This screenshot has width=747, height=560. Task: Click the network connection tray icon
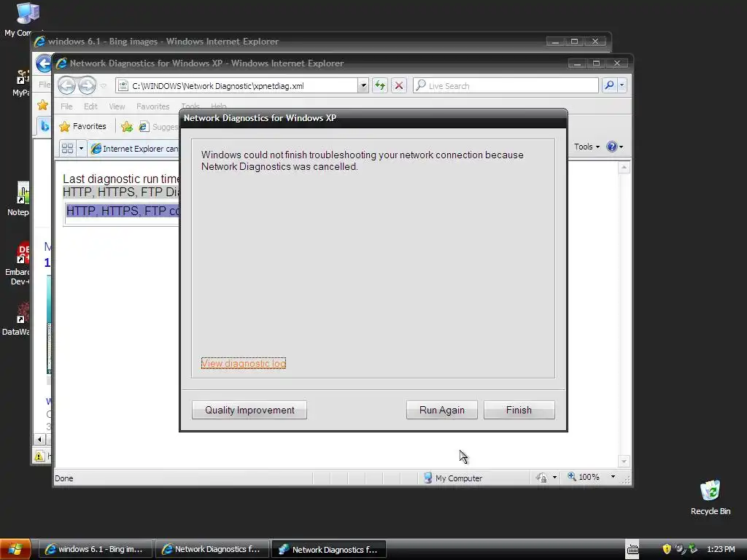(x=693, y=549)
